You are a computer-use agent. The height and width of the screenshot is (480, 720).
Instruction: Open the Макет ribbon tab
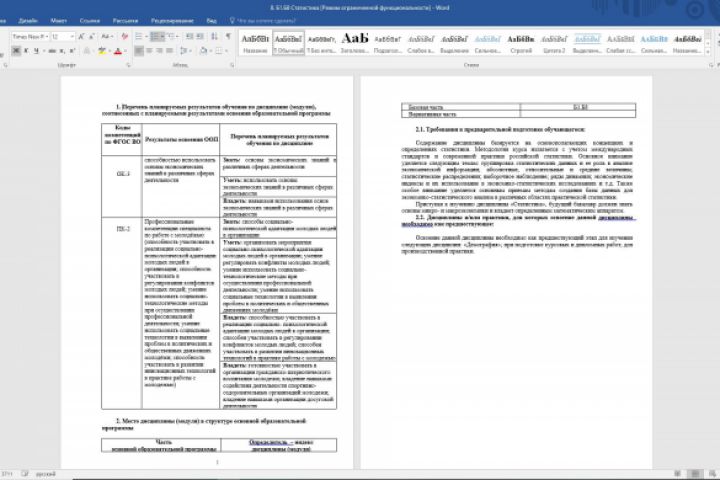(x=58, y=21)
